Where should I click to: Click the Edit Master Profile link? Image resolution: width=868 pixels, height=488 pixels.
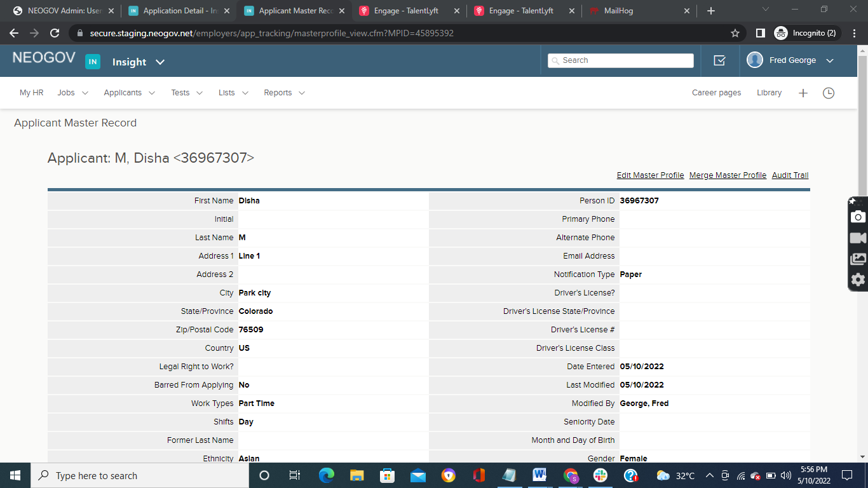[x=650, y=175]
